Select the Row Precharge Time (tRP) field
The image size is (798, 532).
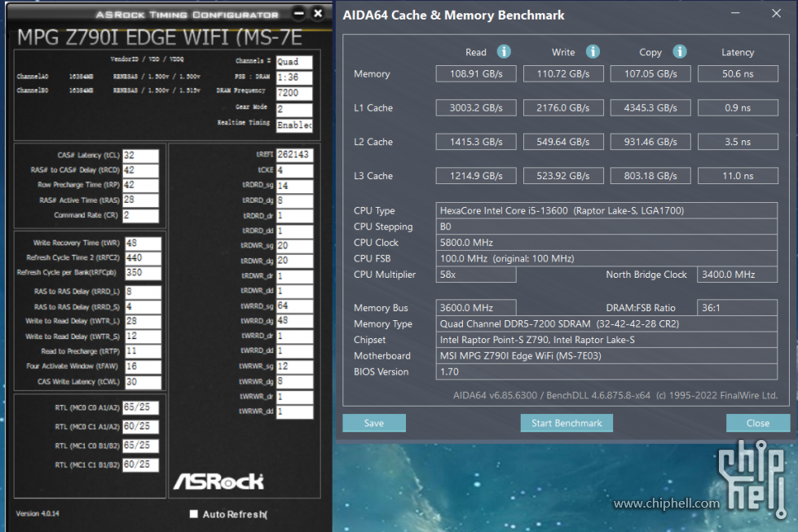(x=140, y=185)
